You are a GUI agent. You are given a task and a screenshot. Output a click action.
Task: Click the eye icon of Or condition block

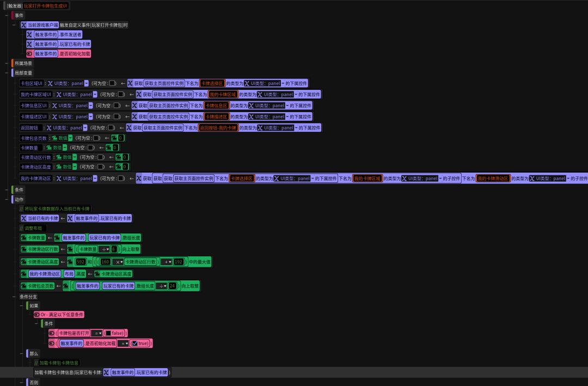[x=37, y=315]
